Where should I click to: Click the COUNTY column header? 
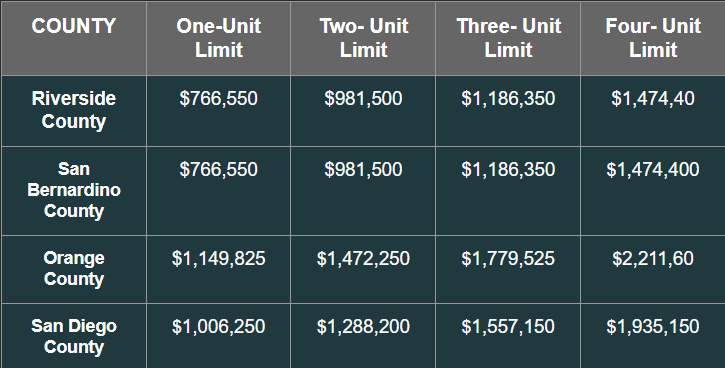(74, 26)
